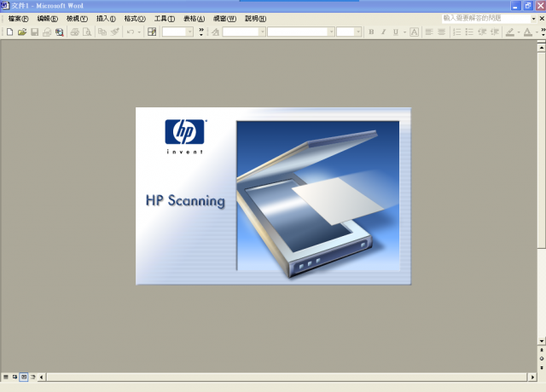Copy selection with the Copy icon

click(102, 32)
